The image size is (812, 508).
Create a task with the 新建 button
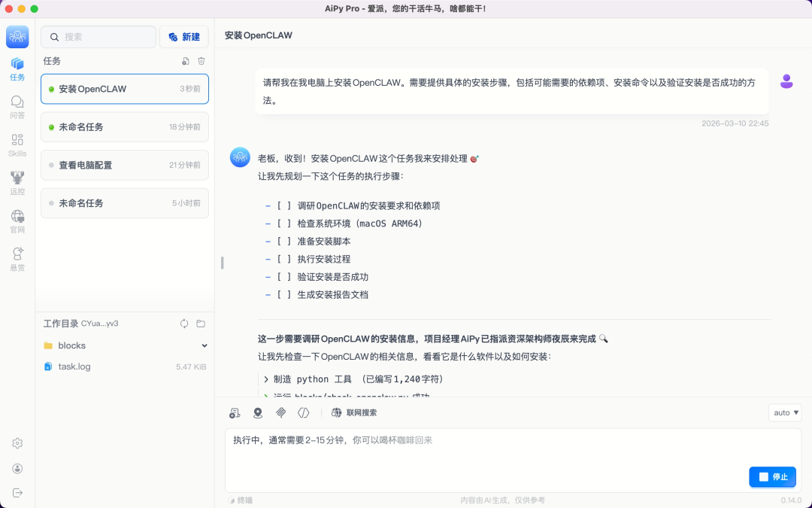183,36
